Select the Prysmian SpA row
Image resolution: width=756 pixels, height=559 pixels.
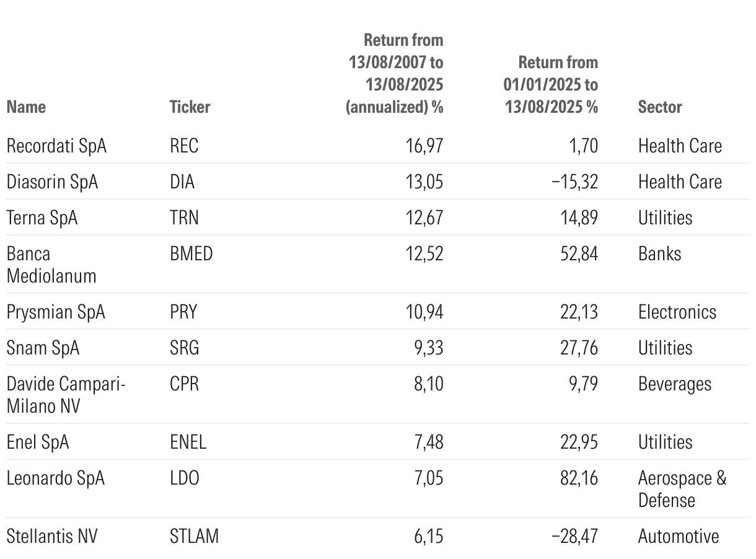point(56,312)
